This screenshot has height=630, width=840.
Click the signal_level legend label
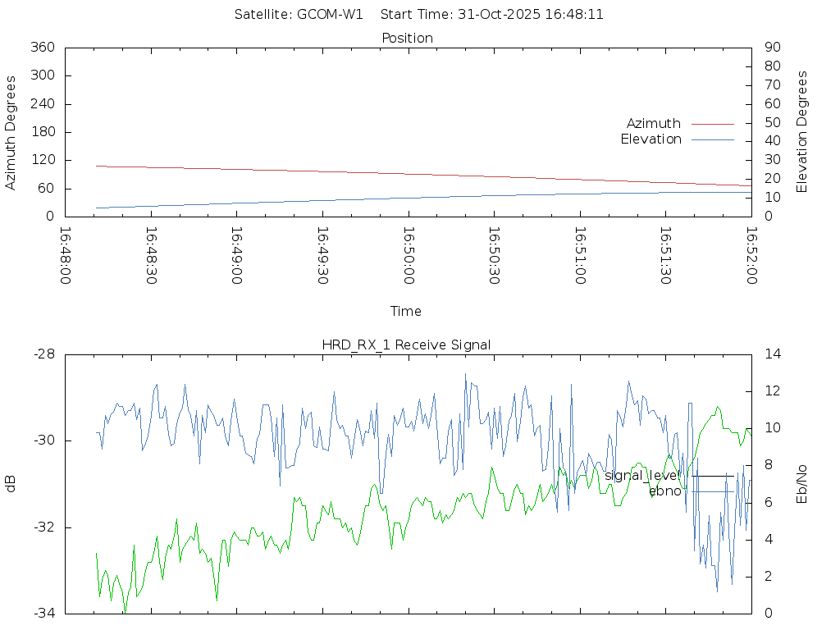[642, 475]
